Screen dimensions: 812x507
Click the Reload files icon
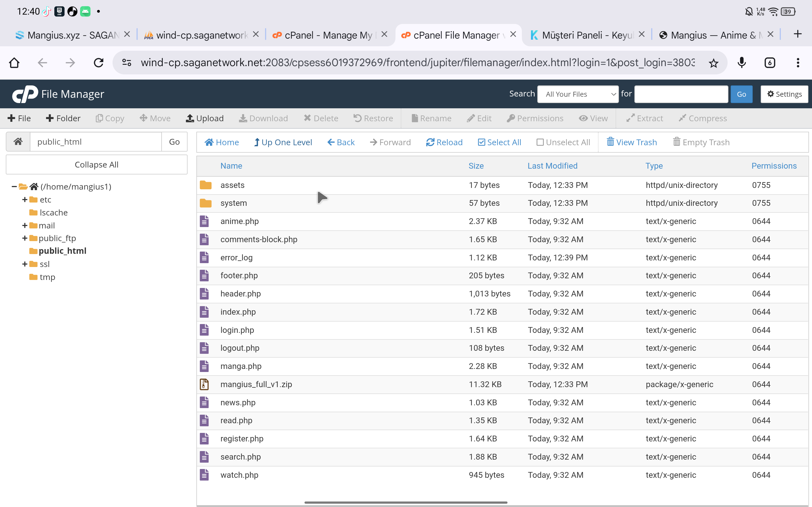click(x=430, y=142)
